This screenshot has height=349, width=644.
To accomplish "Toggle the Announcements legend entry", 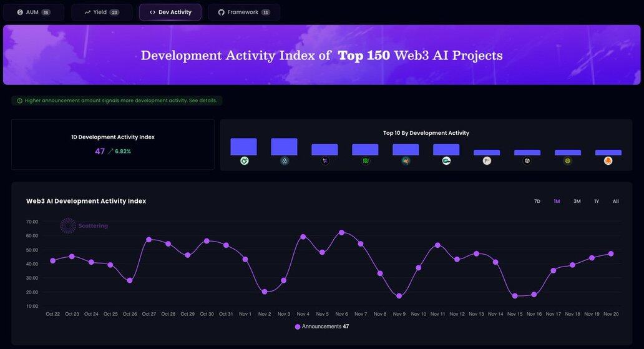I will pos(322,327).
